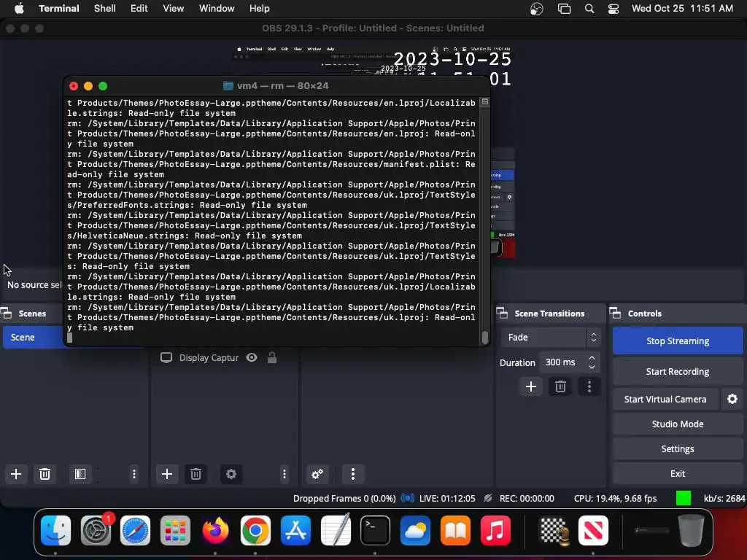This screenshot has width=747, height=560.
Task: Click the Scene Transitions dock panel icon
Action: pos(502,314)
